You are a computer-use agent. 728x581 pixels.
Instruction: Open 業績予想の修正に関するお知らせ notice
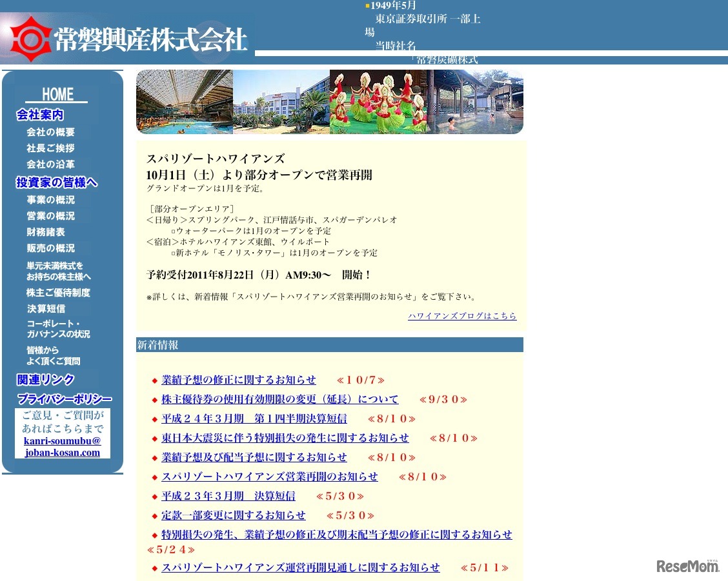click(x=239, y=380)
